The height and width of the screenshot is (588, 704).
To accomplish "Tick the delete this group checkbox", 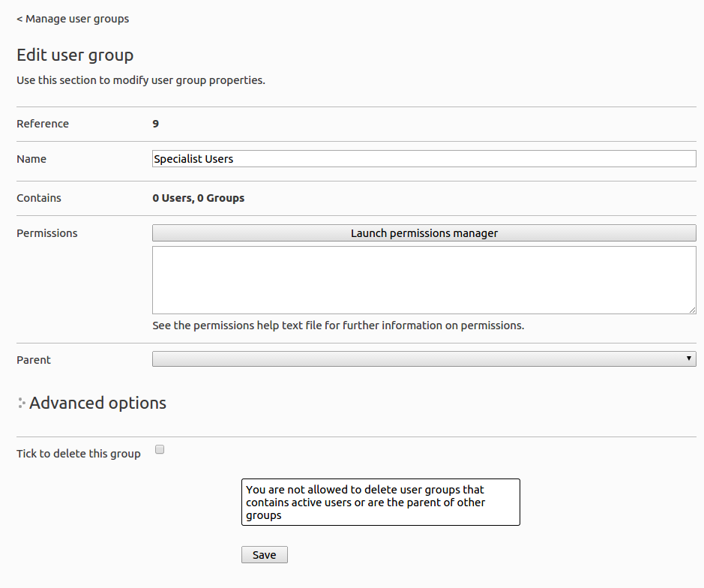I will (x=160, y=449).
